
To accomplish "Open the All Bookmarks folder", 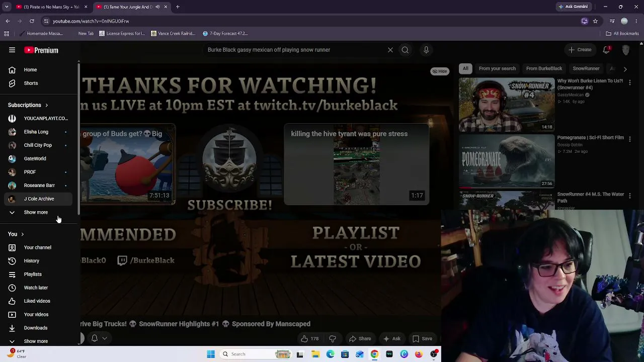I will coord(622,34).
